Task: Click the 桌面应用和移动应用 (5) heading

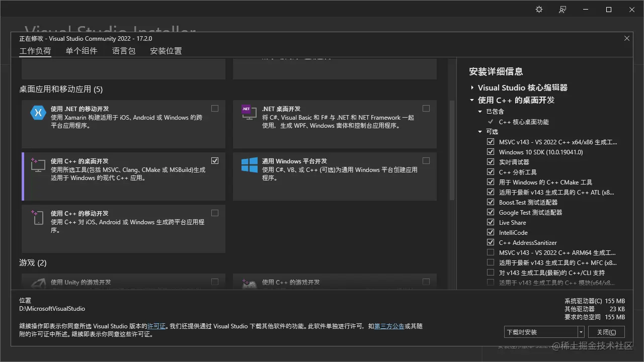Action: pyautogui.click(x=61, y=89)
